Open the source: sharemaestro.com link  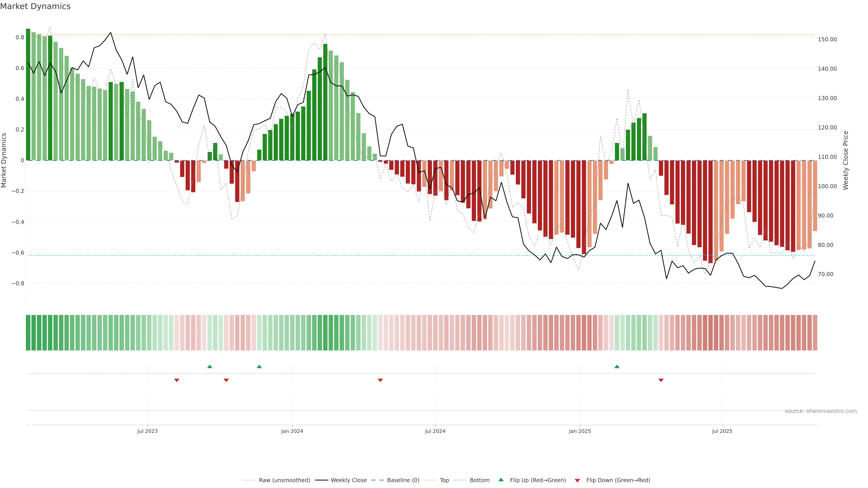(x=821, y=411)
